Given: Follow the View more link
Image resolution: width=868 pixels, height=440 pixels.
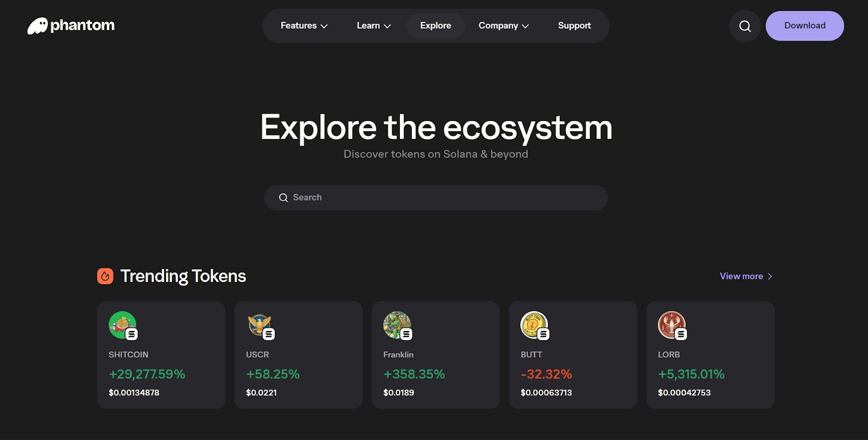Looking at the screenshot, I should tap(745, 276).
